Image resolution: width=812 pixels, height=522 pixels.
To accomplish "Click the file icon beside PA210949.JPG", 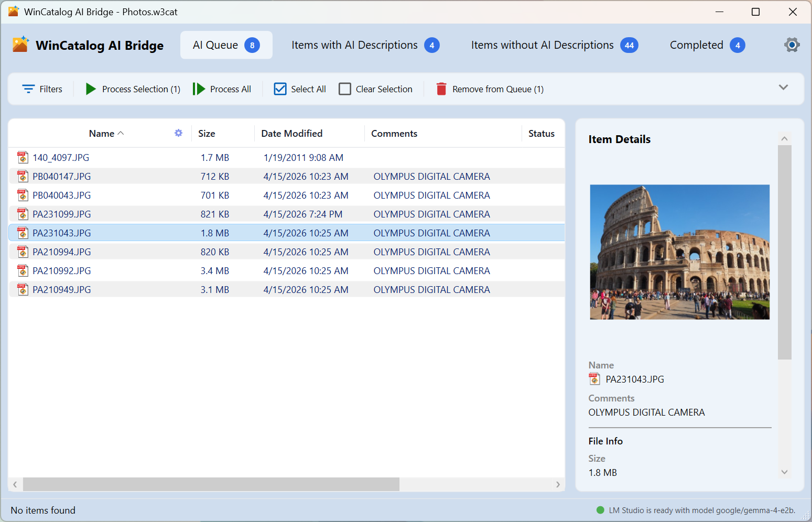I will (x=23, y=290).
